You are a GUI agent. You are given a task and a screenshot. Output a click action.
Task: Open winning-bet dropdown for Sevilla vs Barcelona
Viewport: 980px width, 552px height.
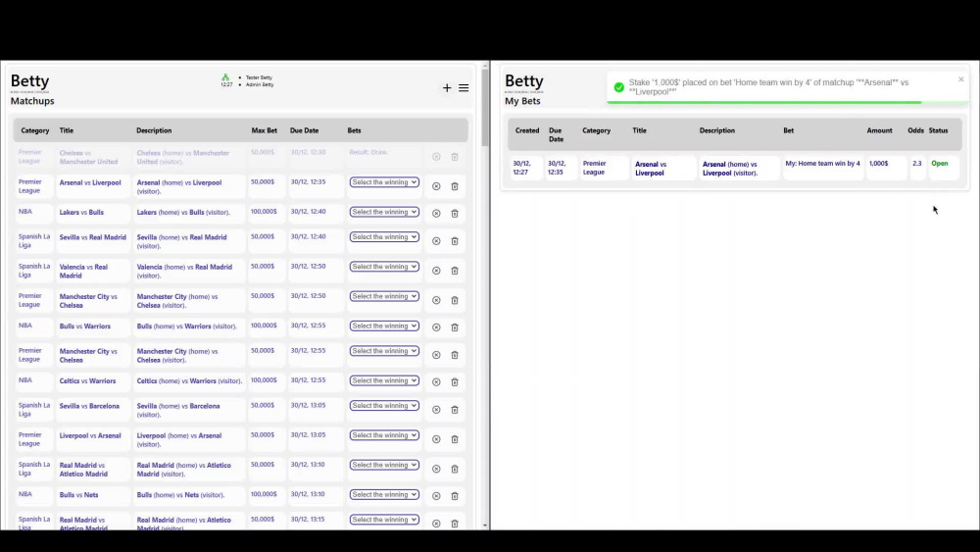[384, 405]
